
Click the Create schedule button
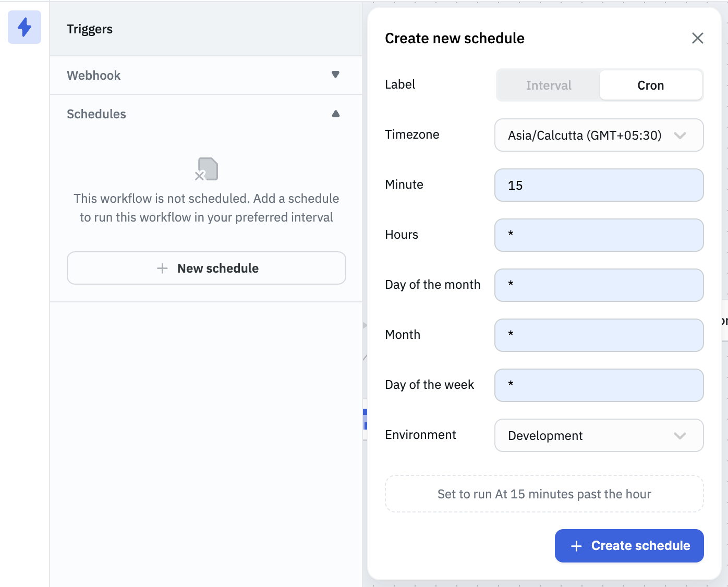(629, 545)
